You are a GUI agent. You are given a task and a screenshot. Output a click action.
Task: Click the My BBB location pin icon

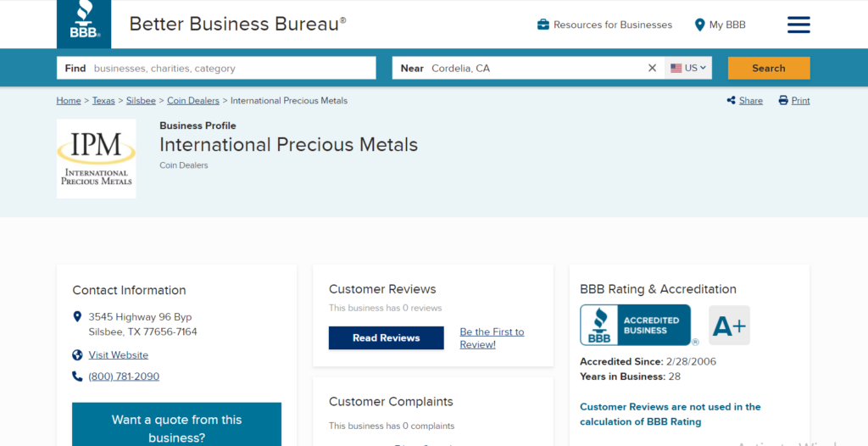(699, 25)
